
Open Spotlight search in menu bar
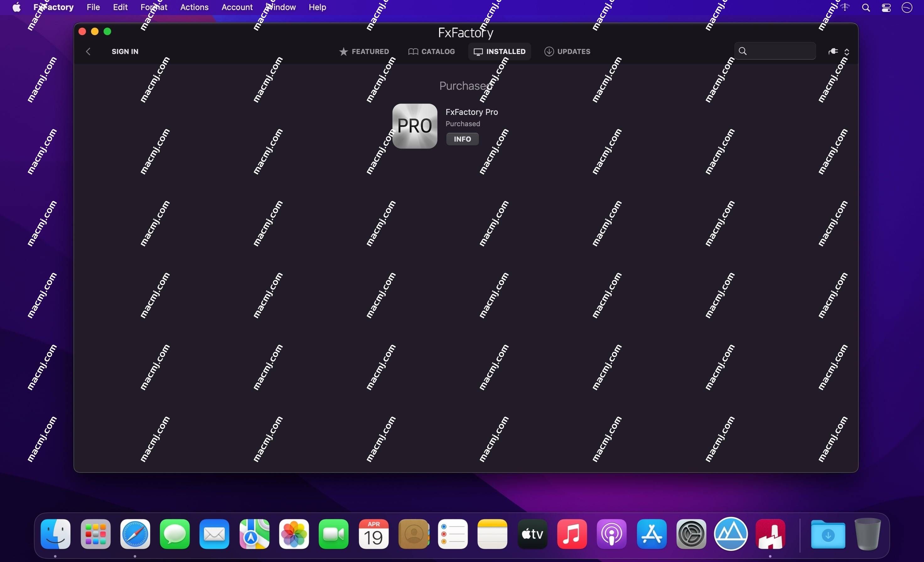(866, 8)
